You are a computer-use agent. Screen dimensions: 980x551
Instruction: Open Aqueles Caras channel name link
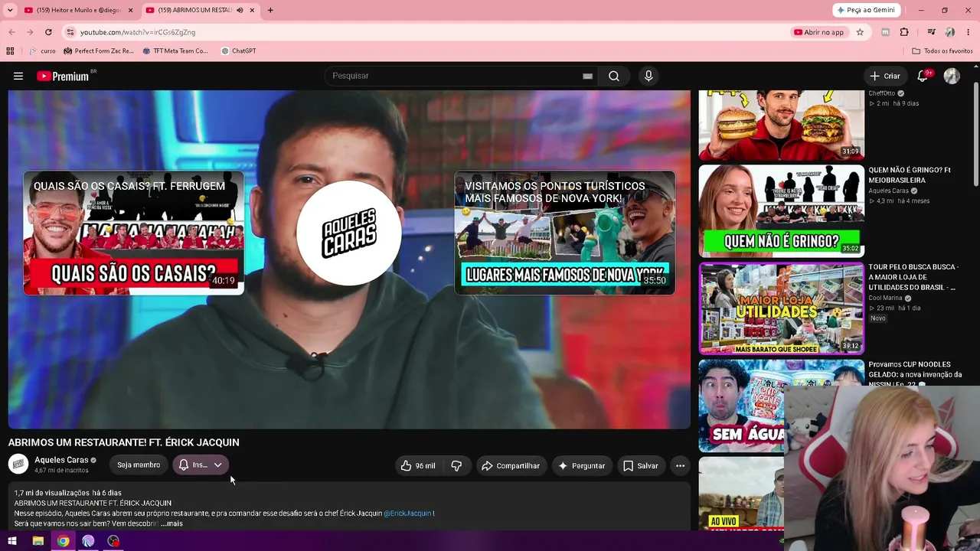(61, 460)
